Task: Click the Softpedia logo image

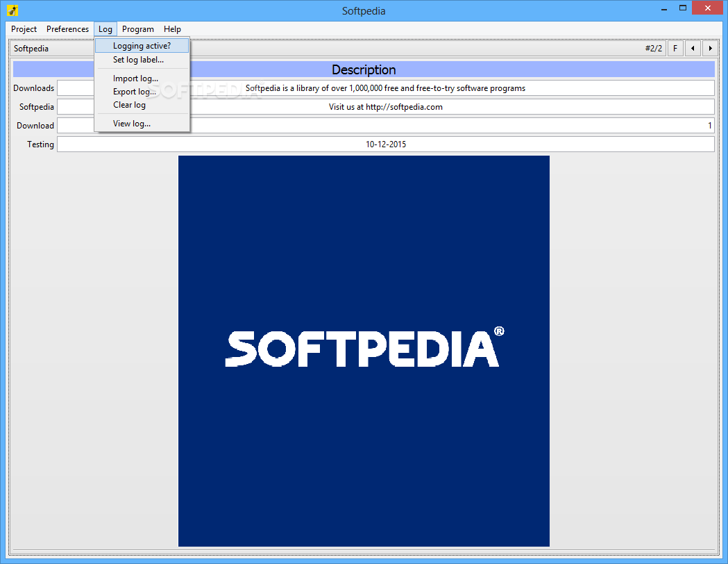Action: (x=364, y=351)
